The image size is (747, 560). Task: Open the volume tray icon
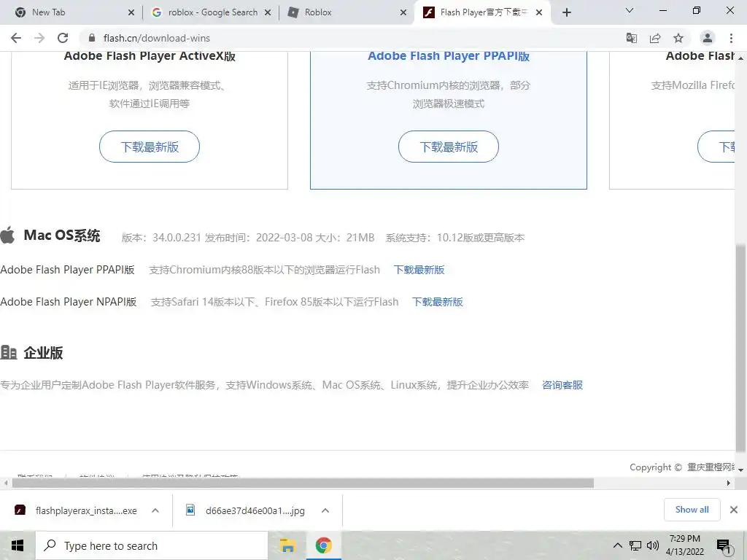point(653,545)
